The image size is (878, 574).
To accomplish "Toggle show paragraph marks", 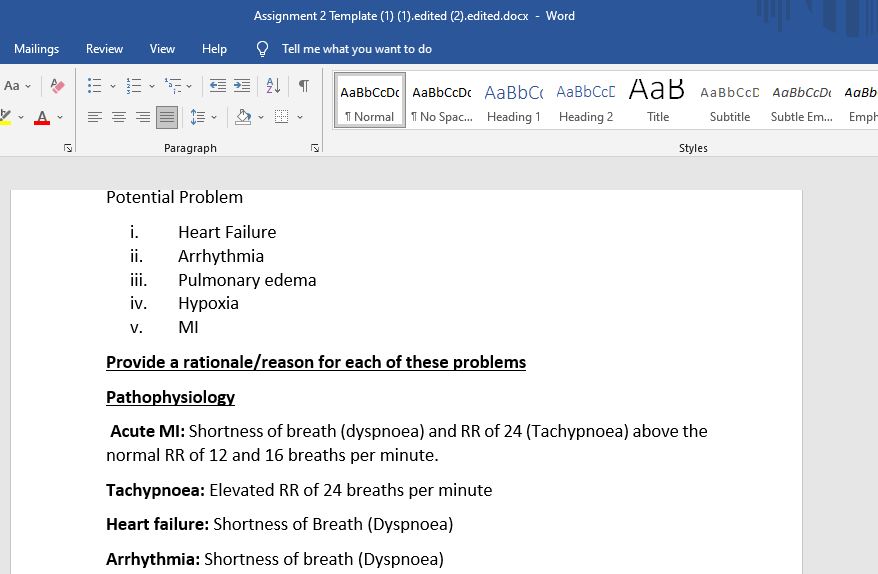I will click(303, 86).
